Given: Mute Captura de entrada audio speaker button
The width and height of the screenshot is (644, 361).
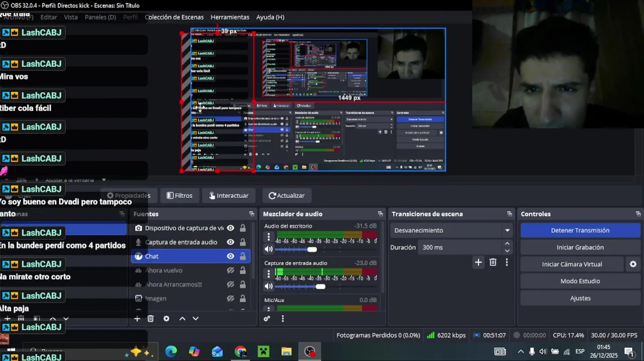Looking at the screenshot, I should pyautogui.click(x=269, y=286).
